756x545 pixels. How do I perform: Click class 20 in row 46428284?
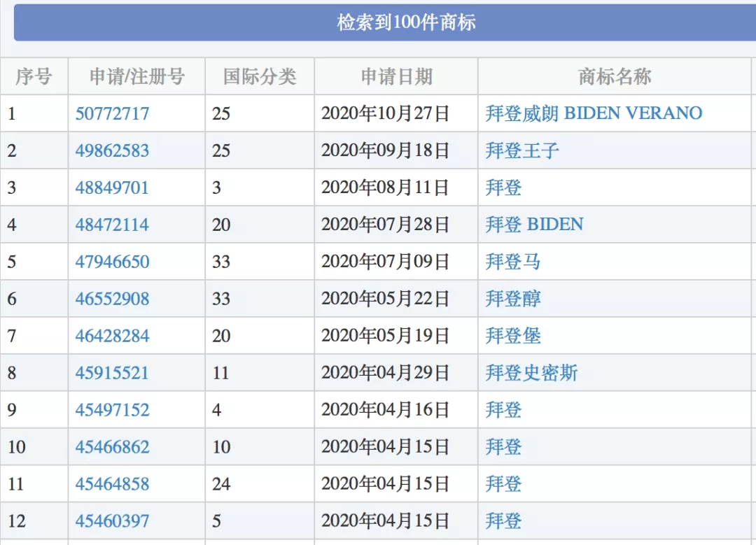[x=221, y=337]
